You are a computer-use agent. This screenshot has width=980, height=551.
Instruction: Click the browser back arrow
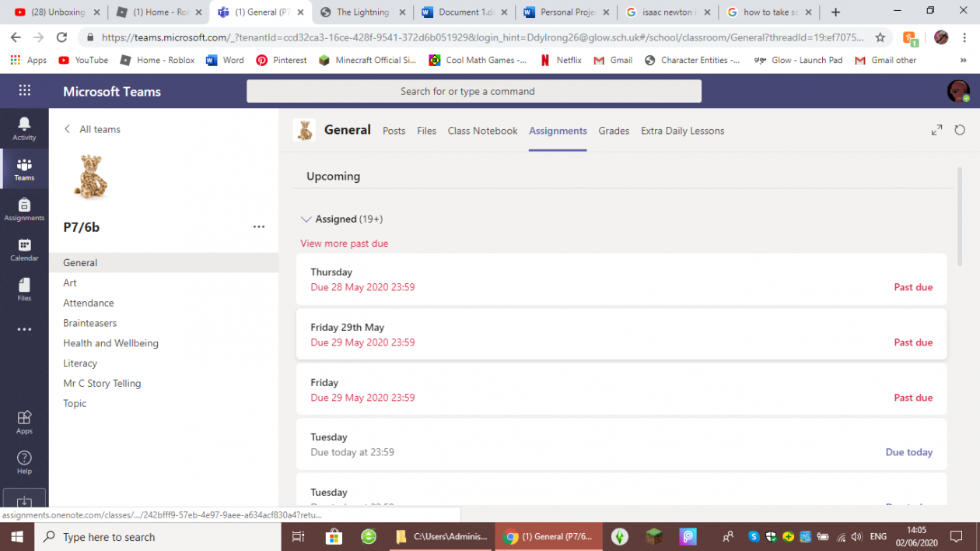[x=16, y=37]
